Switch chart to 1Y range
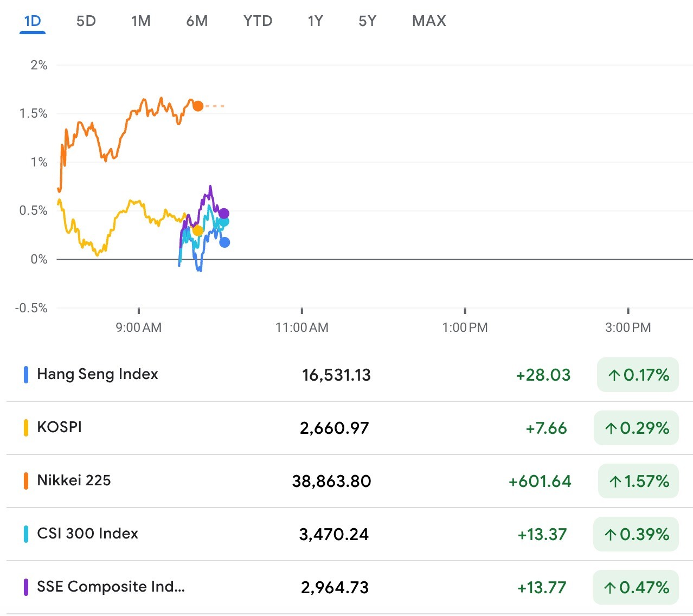This screenshot has width=693, height=616. tap(316, 21)
